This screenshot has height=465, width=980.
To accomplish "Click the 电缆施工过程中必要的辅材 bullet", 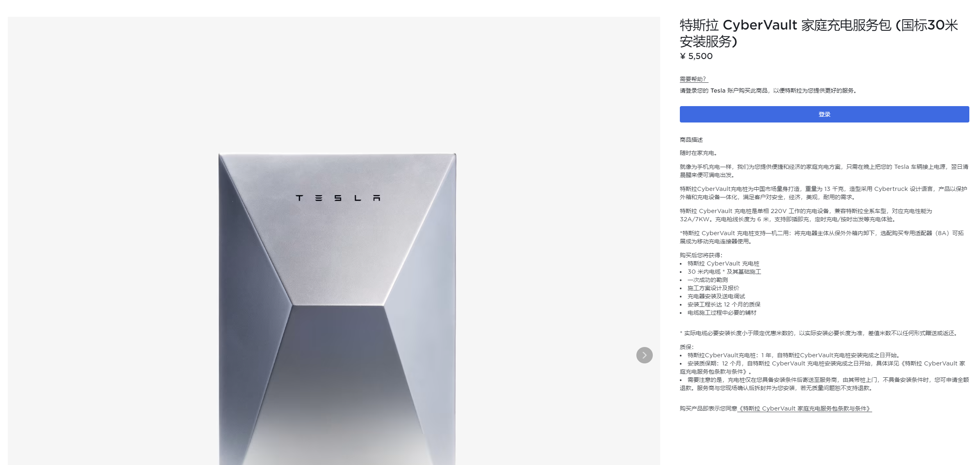I will [x=722, y=313].
